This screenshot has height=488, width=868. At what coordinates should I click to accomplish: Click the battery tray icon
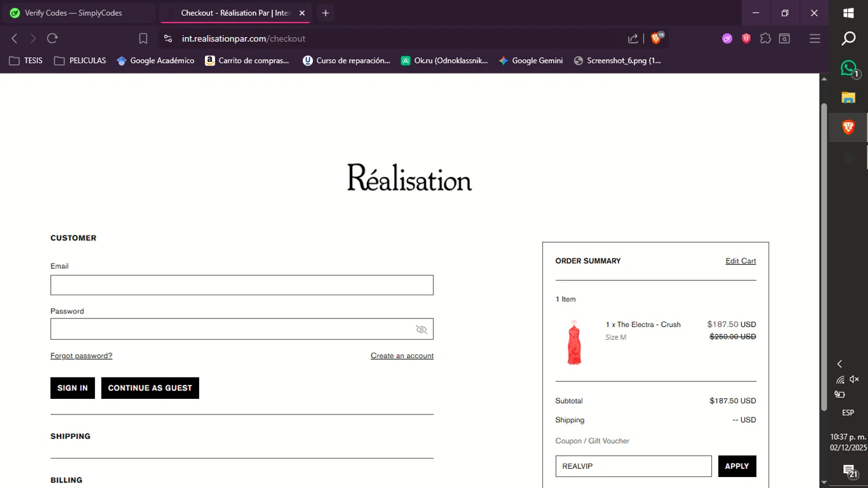[x=840, y=395]
